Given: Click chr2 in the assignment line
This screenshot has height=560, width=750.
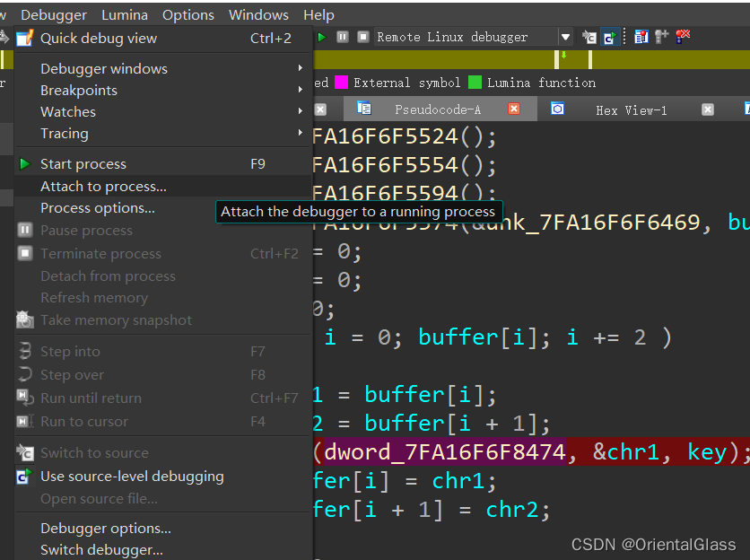Looking at the screenshot, I should click(512, 510).
